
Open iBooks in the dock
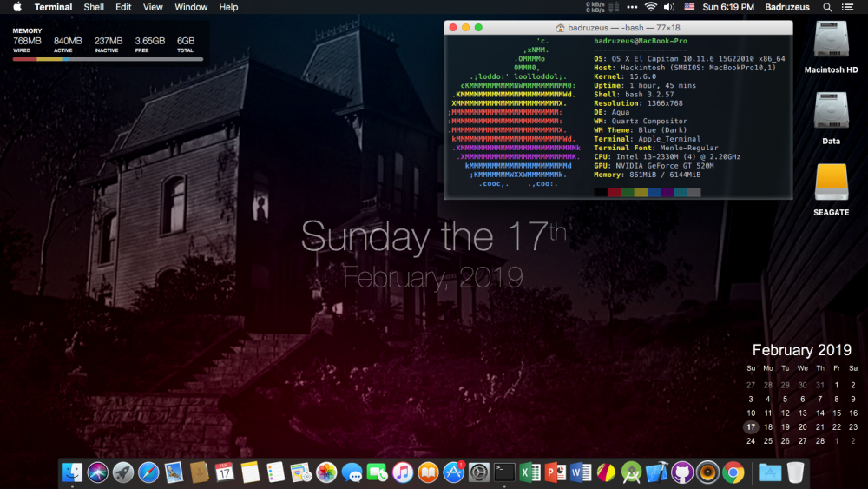pyautogui.click(x=428, y=472)
